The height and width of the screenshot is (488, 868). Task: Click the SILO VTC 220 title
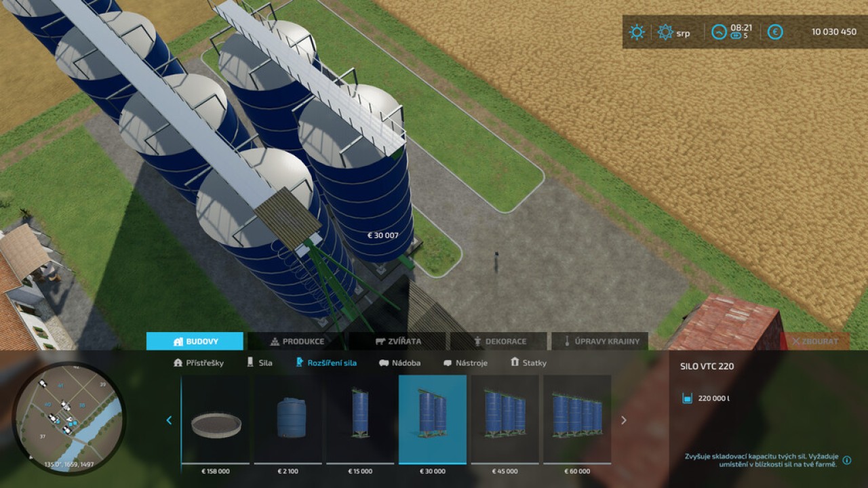707,367
